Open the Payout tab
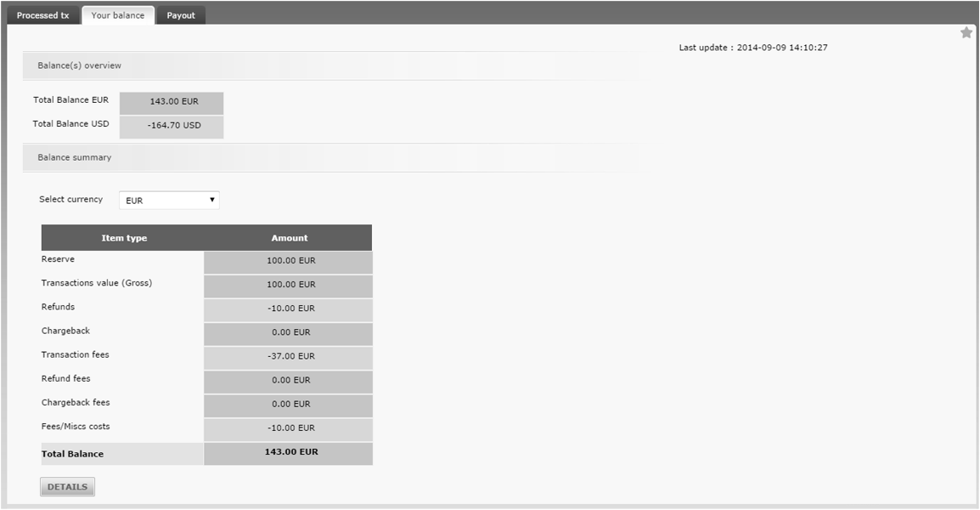Viewport: 980px width, 510px height. 181,15
